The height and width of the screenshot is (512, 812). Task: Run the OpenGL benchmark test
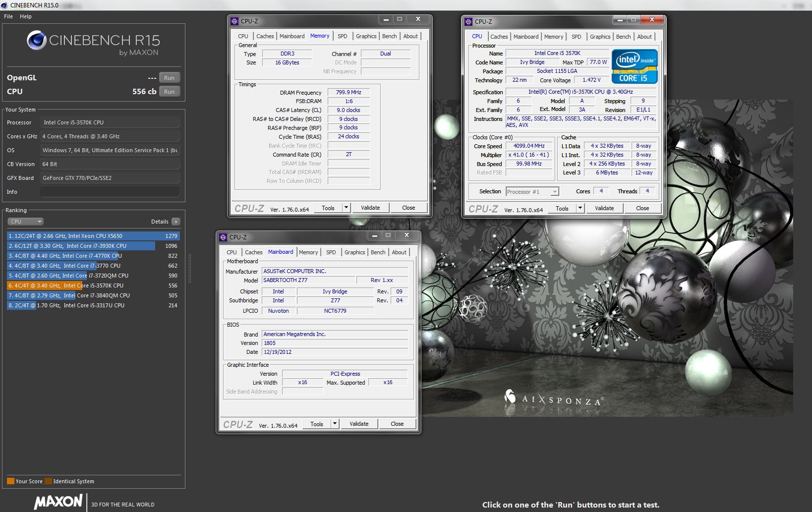170,78
